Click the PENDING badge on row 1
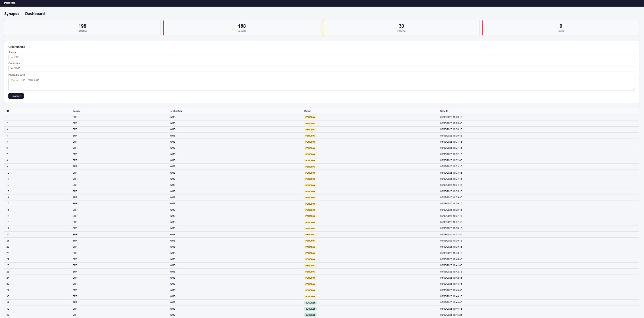This screenshot has height=318, width=644. (310, 117)
